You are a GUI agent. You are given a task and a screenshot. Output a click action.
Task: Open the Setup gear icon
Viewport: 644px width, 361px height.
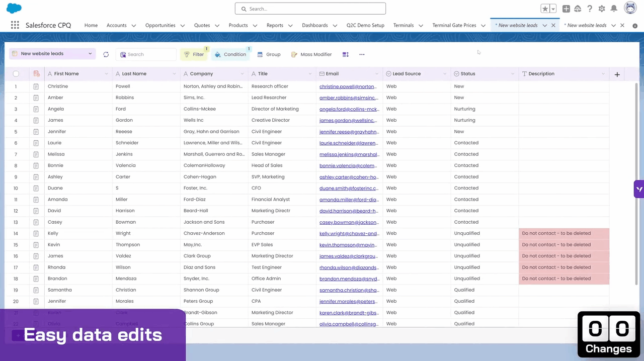[x=602, y=9]
